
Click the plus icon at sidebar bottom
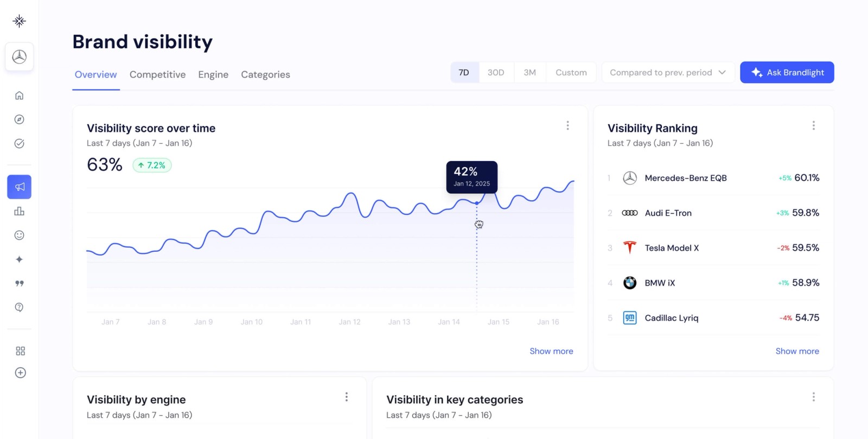[x=21, y=373]
